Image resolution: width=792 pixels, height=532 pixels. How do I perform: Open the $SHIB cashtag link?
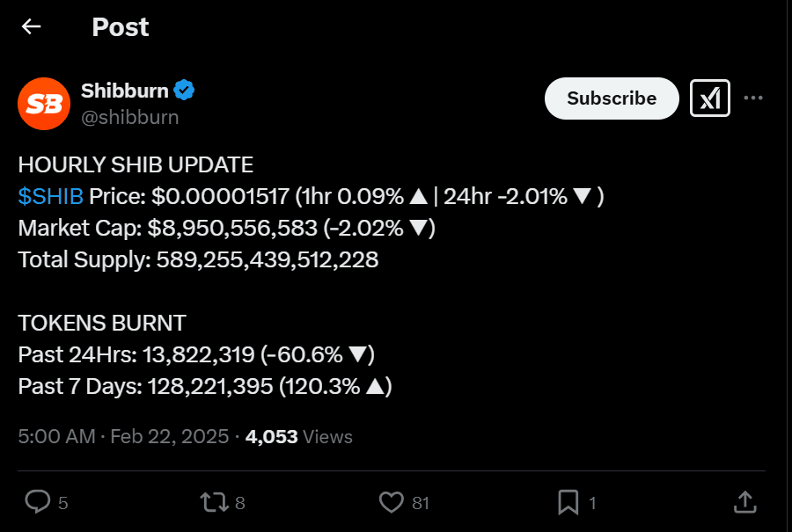[x=51, y=196]
